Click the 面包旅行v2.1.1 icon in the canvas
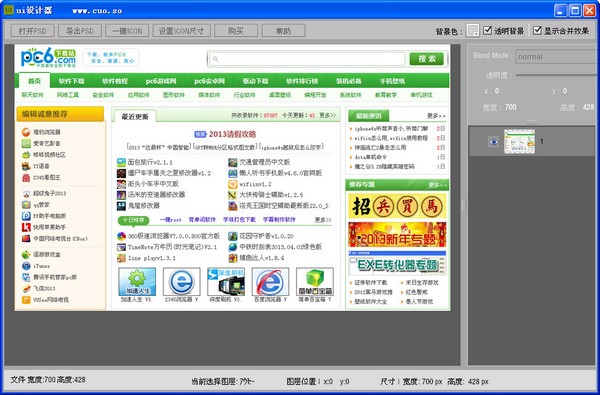Screen dimensions: 600x395 pos(121,162)
